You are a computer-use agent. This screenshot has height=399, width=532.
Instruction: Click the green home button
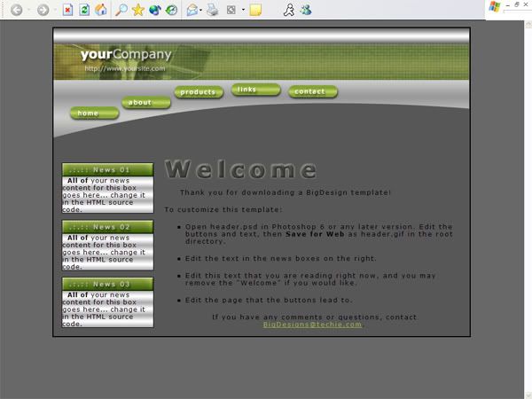click(x=93, y=113)
